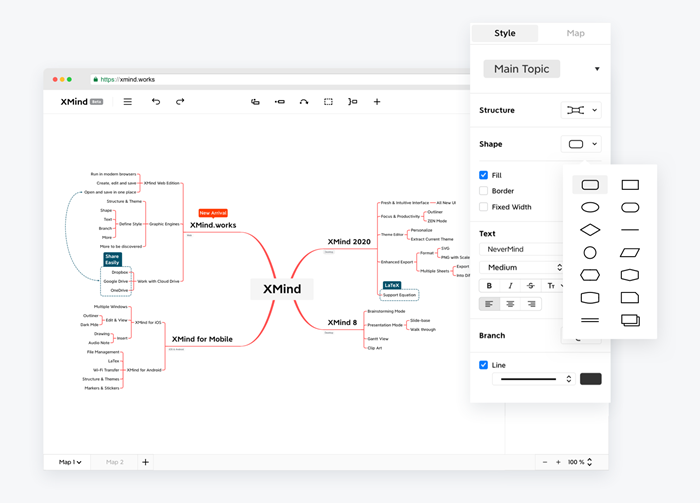Image resolution: width=700 pixels, height=503 pixels.
Task: Choose the parallelogram shape
Action: (630, 253)
